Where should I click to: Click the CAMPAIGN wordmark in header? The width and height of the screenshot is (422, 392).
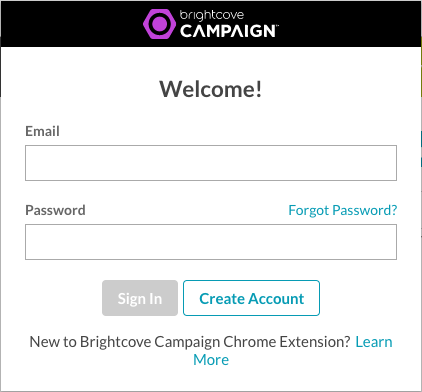point(228,31)
